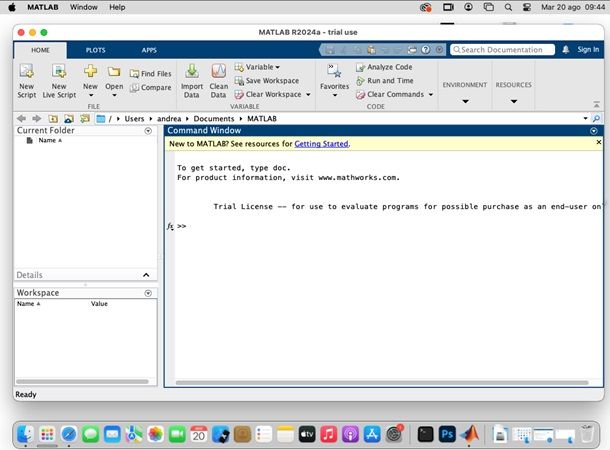Open the Favorites dropdown arrow
The width and height of the screenshot is (610, 450).
tap(335, 95)
